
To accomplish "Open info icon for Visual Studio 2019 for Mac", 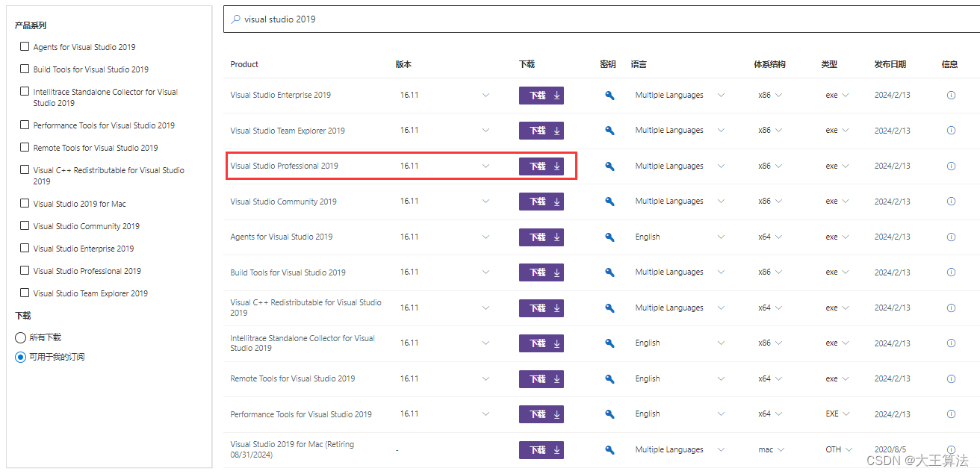I will coord(951,450).
